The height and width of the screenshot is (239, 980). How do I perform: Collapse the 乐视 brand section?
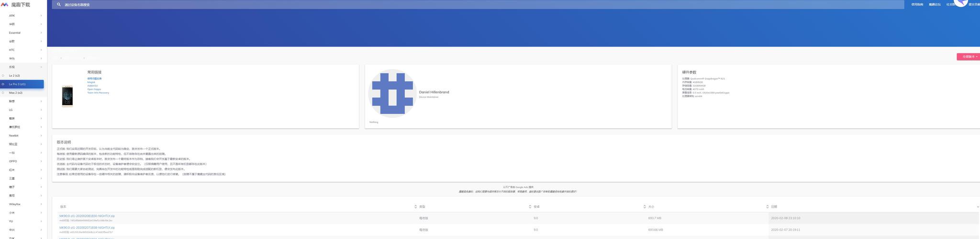click(23, 67)
